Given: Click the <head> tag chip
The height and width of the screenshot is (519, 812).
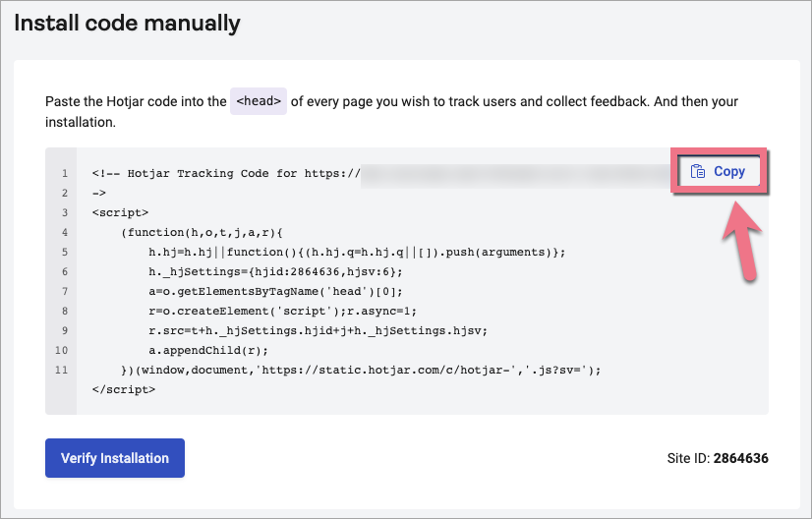Looking at the screenshot, I should tap(259, 101).
